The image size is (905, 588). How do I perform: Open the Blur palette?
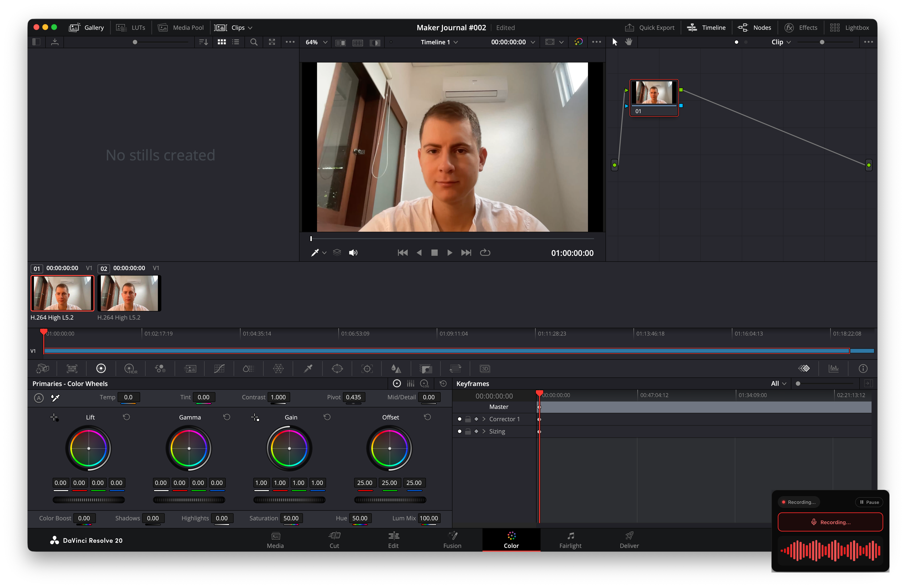coord(396,368)
